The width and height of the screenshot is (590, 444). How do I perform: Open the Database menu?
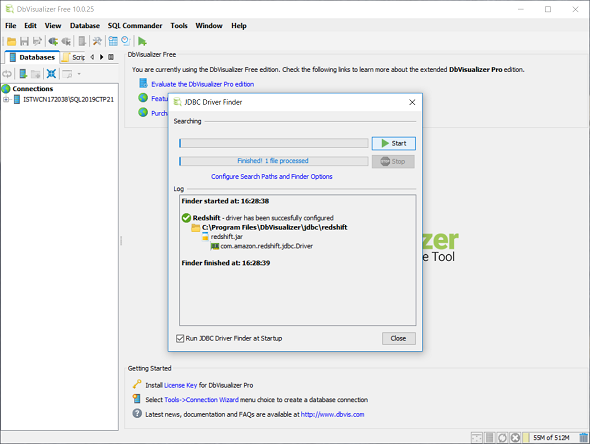click(85, 26)
